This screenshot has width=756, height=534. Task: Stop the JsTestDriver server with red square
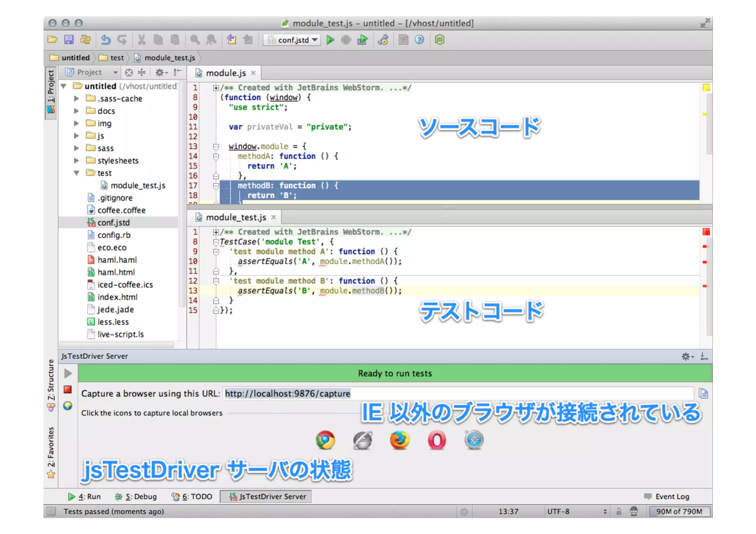click(x=68, y=390)
